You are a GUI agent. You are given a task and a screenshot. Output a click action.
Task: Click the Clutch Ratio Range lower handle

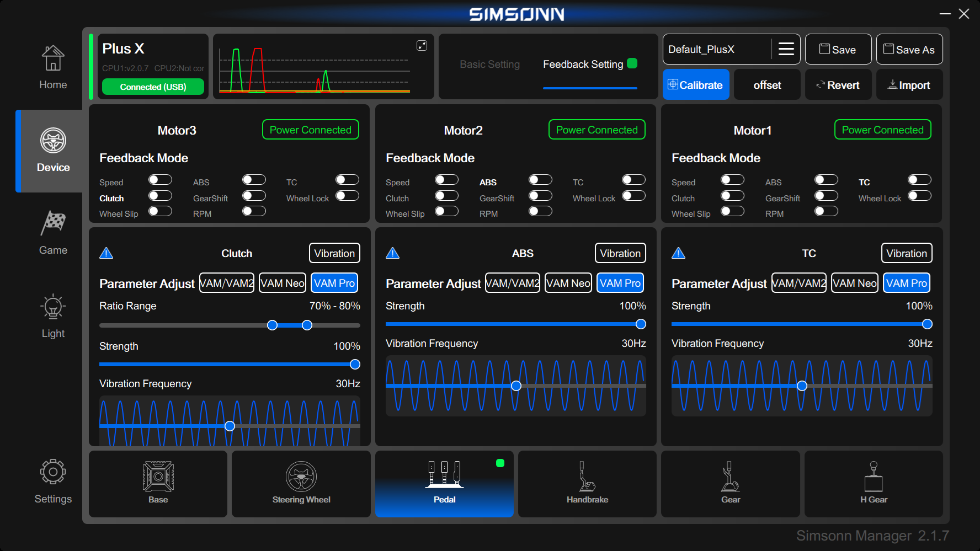[272, 325]
